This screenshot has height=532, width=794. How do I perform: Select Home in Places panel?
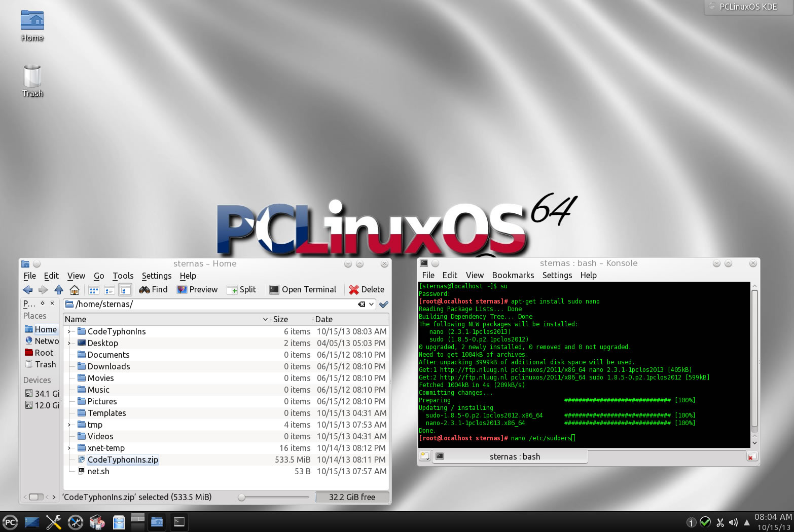coord(41,329)
